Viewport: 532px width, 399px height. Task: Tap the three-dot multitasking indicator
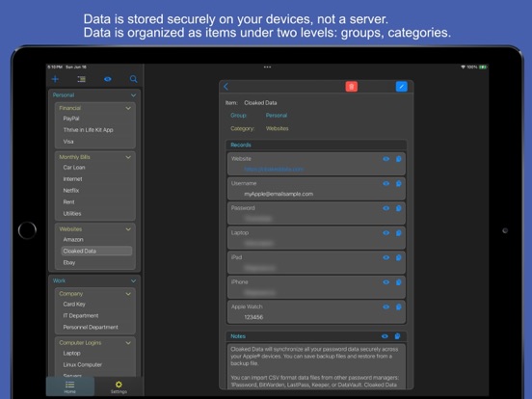tap(267, 67)
